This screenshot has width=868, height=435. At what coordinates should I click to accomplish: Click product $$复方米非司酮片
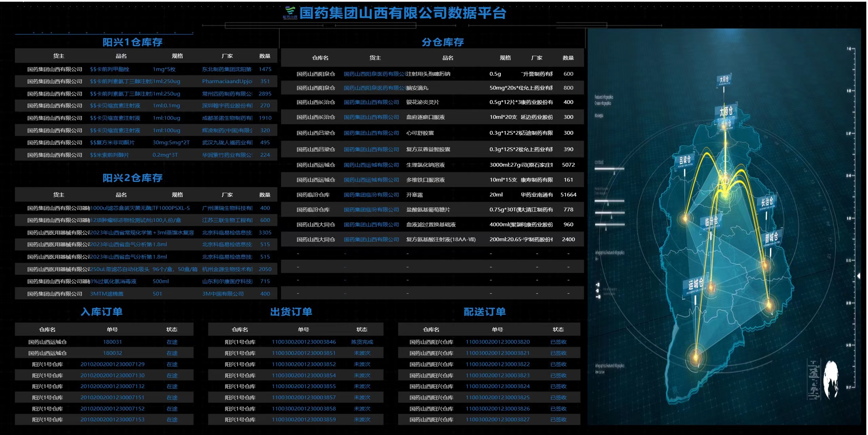pos(112,143)
